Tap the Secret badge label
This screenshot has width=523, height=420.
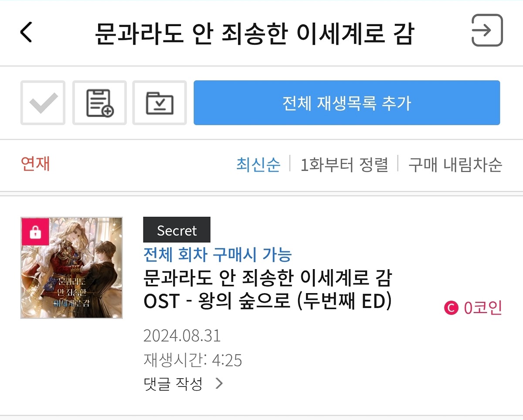[x=177, y=230]
